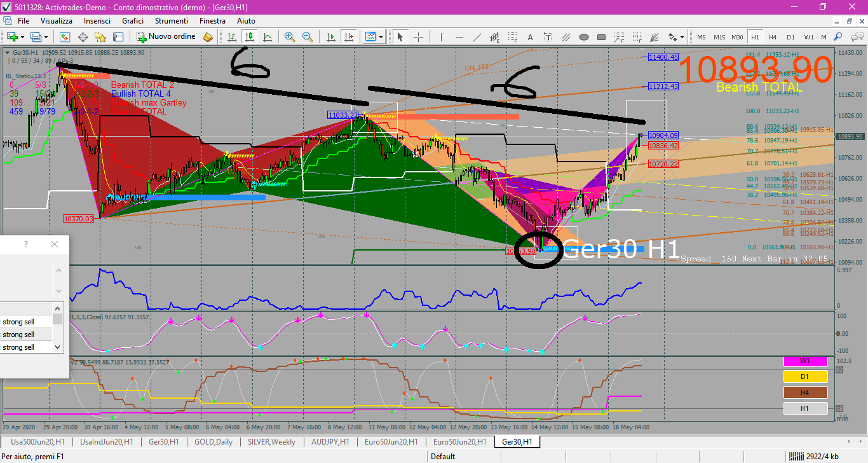This screenshot has width=868, height=463.
Task: Open the chart profiles icon
Action: tap(36, 37)
